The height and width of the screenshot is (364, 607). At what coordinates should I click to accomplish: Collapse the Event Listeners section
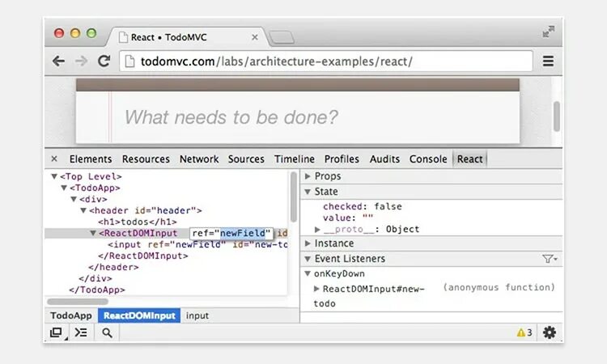308,259
